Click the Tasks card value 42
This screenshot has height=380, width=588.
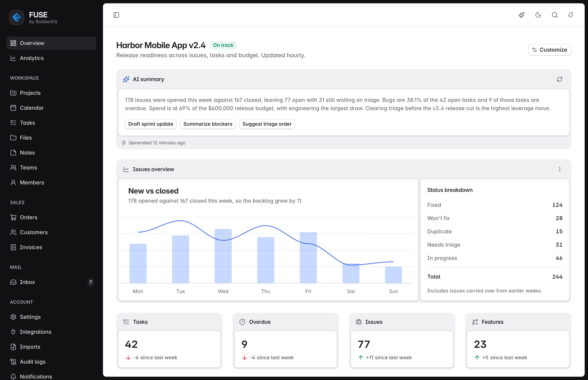tap(131, 344)
